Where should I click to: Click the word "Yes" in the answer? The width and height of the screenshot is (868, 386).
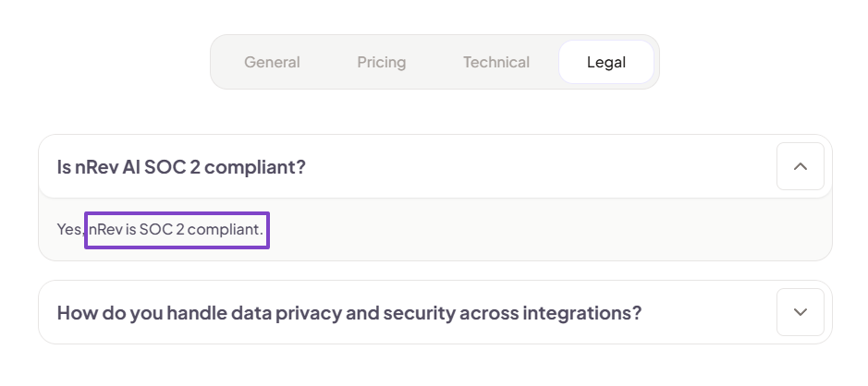(x=68, y=229)
